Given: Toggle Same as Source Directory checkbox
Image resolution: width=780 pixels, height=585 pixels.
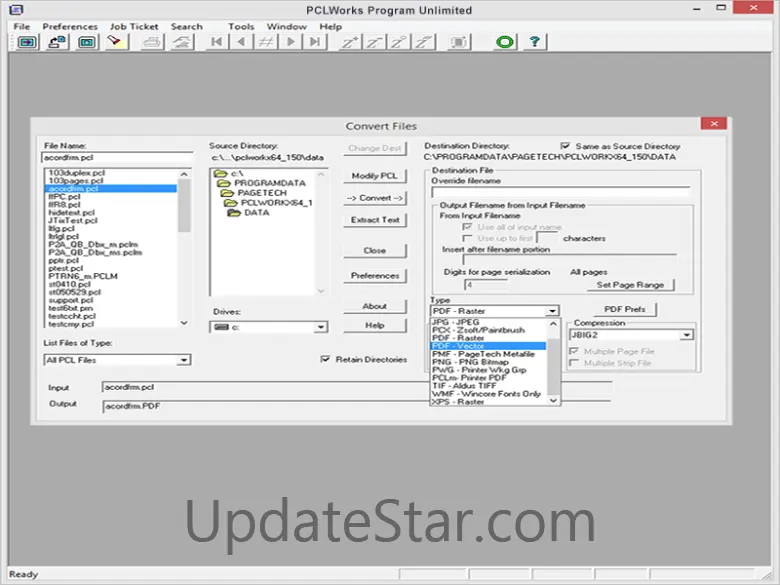Looking at the screenshot, I should pyautogui.click(x=565, y=146).
